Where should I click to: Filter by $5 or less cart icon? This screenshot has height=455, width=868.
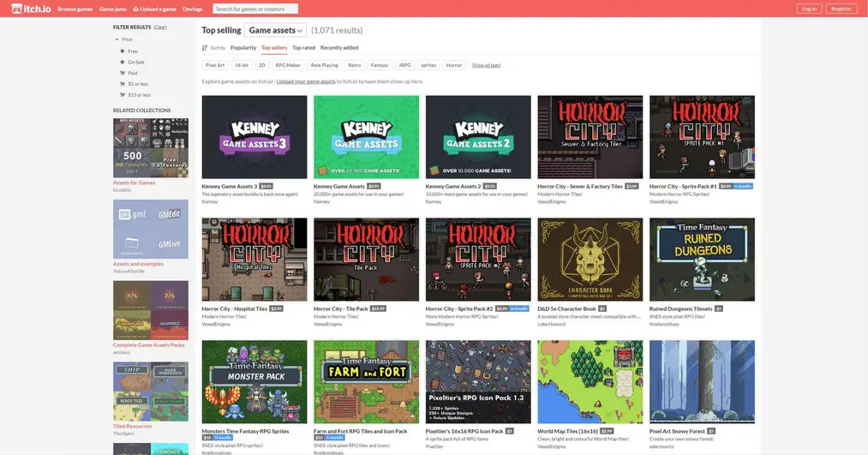point(123,84)
